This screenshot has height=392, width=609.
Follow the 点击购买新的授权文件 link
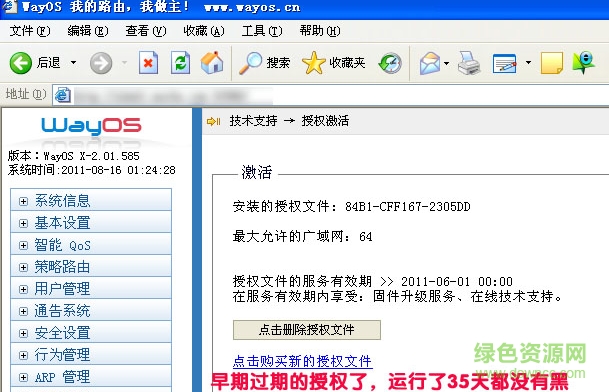click(x=303, y=361)
